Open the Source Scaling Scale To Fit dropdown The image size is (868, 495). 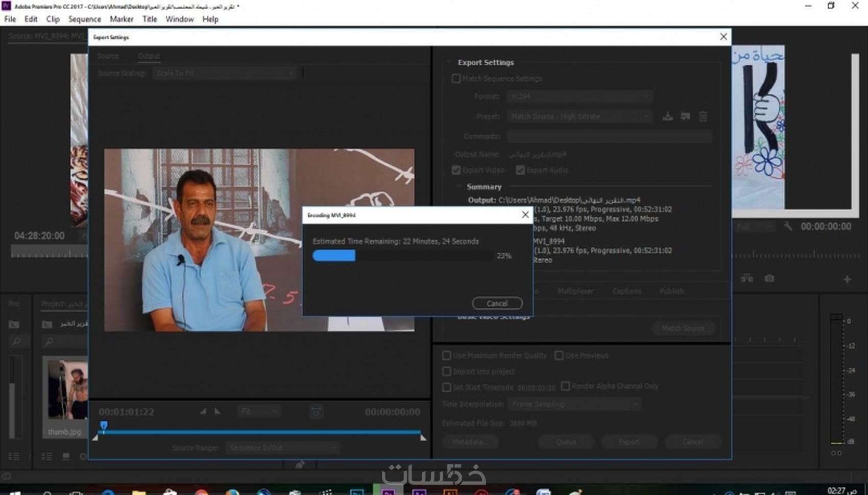pos(225,73)
